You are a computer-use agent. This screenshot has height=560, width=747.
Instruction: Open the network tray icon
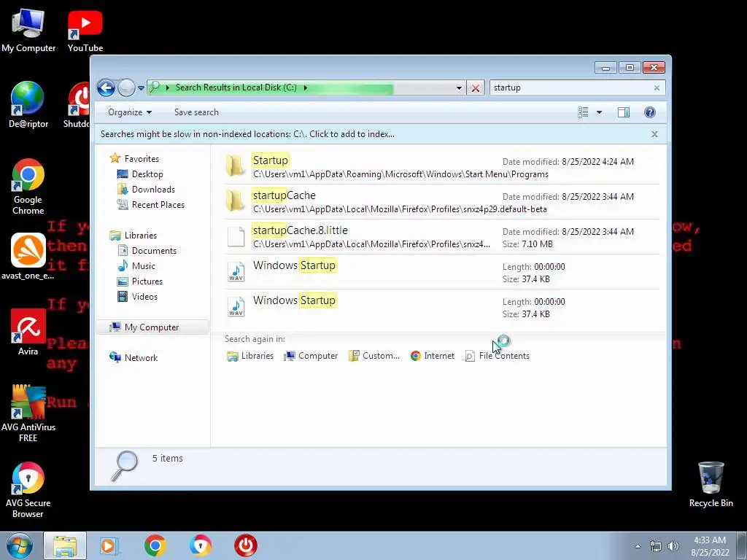(x=656, y=546)
